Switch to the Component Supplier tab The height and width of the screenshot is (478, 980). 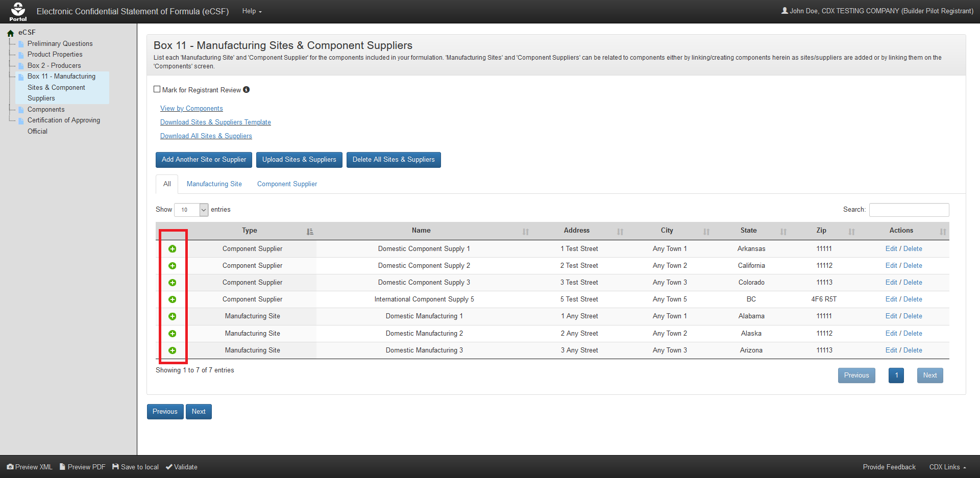click(287, 184)
